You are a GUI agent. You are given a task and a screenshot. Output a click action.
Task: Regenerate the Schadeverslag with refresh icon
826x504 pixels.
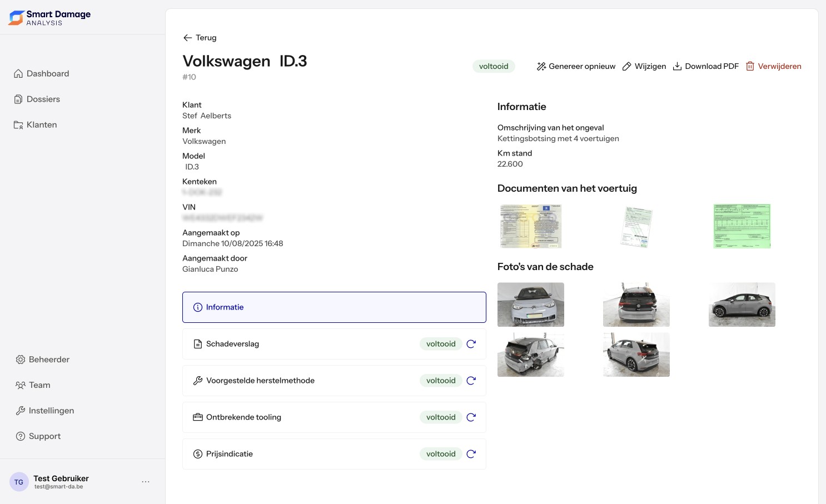471,344
